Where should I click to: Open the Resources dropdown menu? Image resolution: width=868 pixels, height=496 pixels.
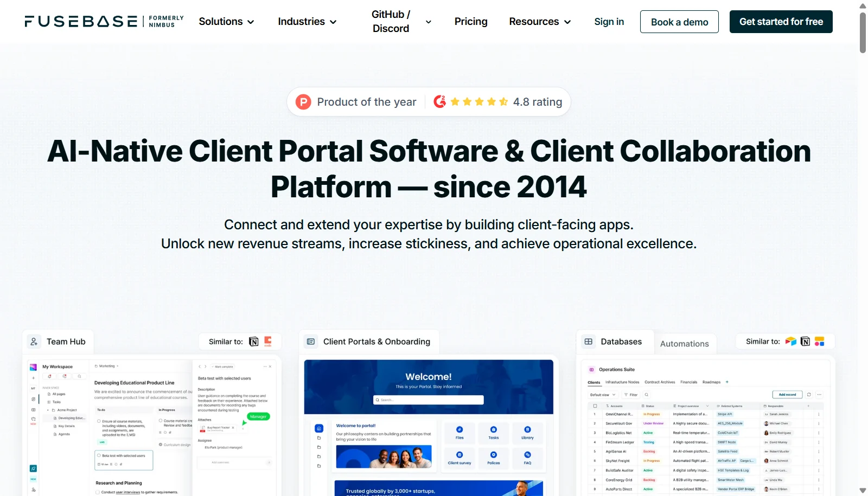(x=540, y=22)
